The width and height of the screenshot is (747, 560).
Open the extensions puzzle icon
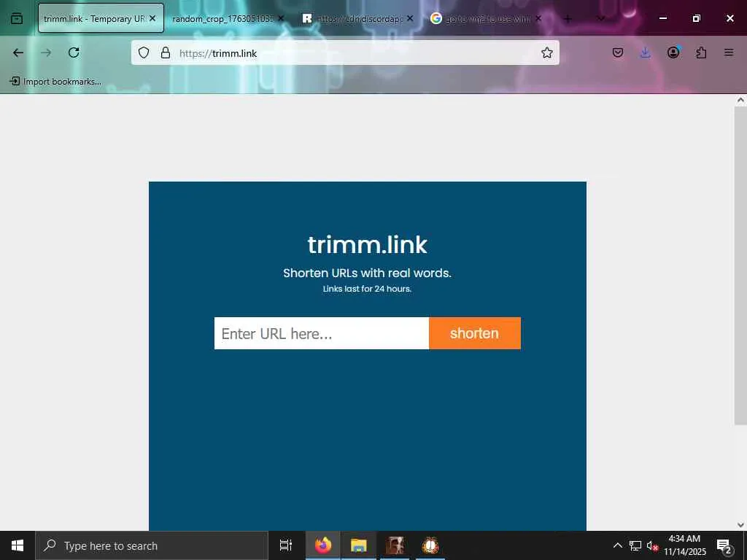pos(701,52)
